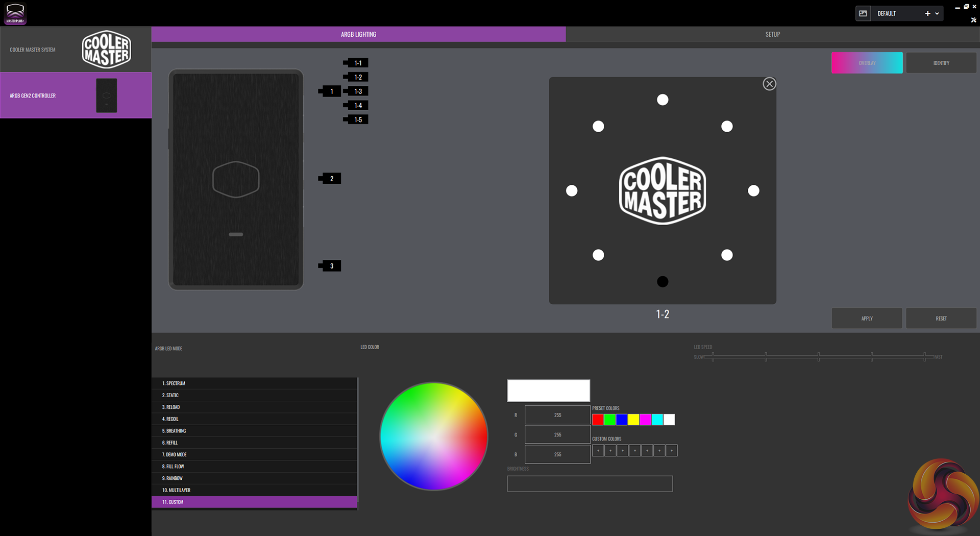Screen dimensions: 980x536
Task: Apply the lighting settings
Action: [x=867, y=318]
